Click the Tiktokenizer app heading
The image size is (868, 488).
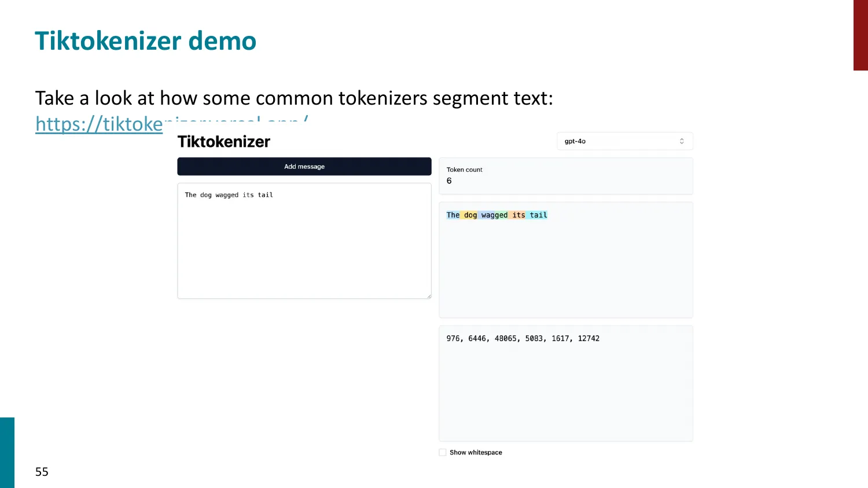click(x=224, y=142)
